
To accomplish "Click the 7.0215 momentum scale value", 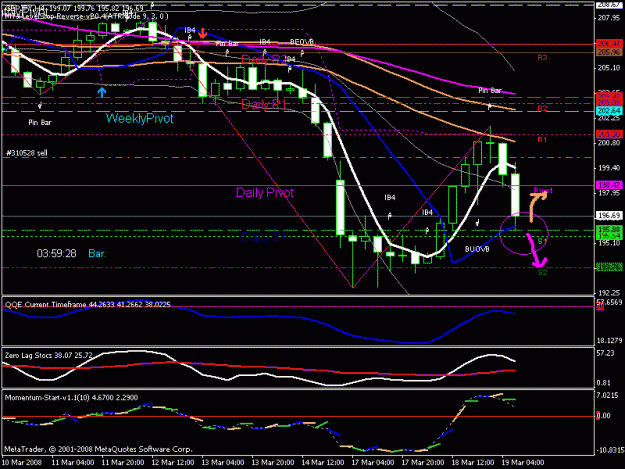I will 608,395.
